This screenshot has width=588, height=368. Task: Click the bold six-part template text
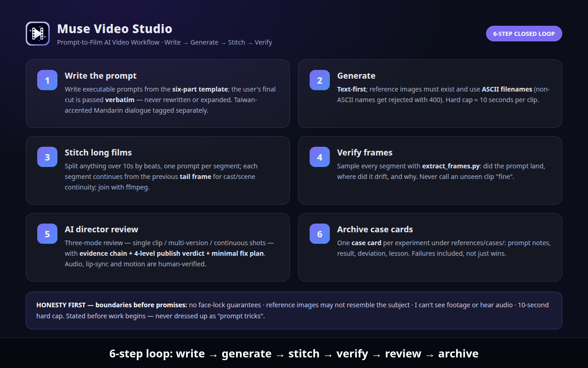point(200,89)
